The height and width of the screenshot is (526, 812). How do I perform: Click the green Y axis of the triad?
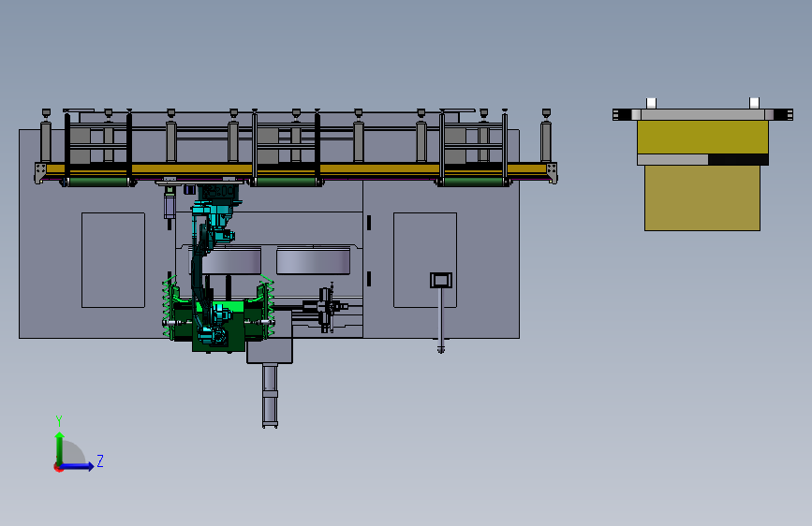[x=60, y=447]
